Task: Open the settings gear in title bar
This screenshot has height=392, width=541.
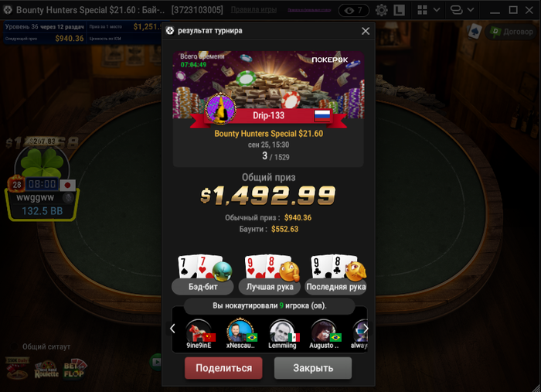Action: click(381, 10)
